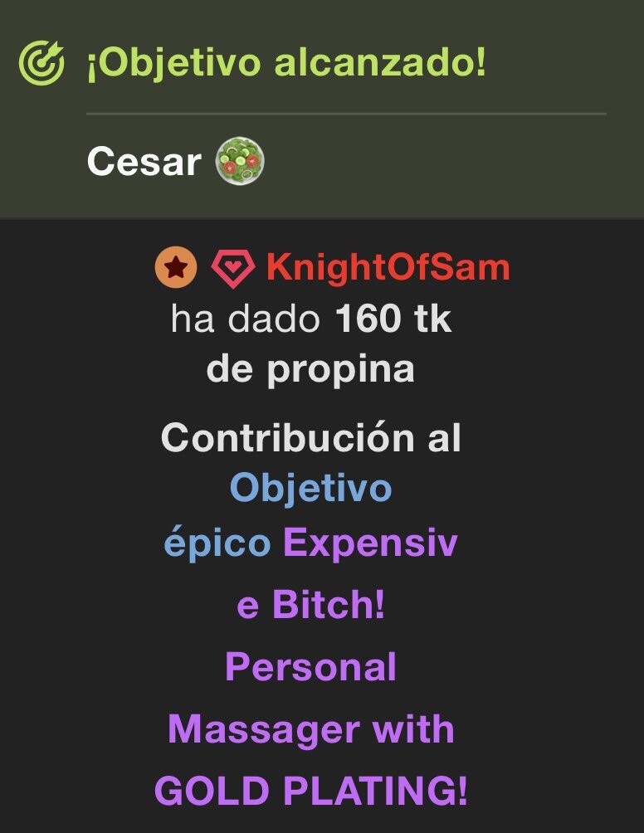Select the Cesar goal name
The height and width of the screenshot is (833, 644).
tap(144, 162)
